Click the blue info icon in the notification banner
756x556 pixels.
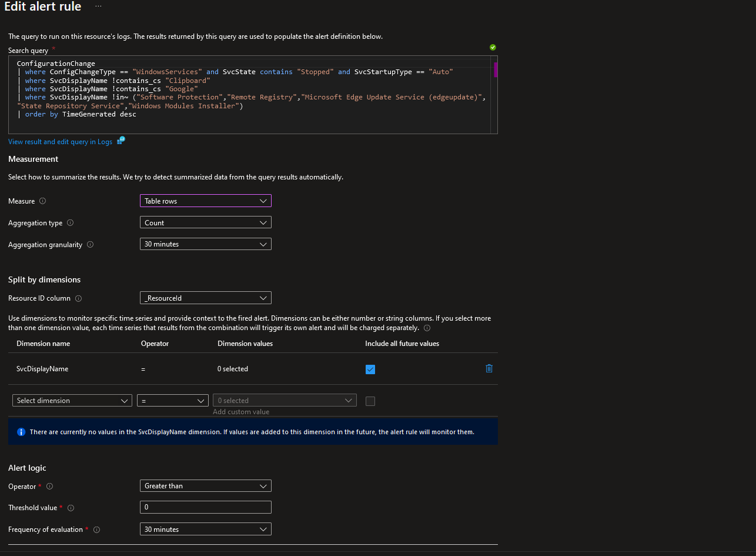pos(21,432)
